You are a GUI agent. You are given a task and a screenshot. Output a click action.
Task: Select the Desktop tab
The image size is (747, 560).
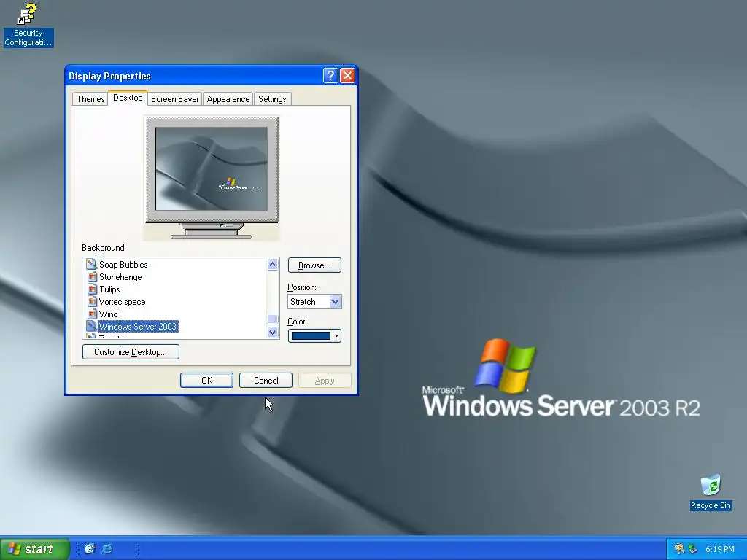tap(128, 98)
